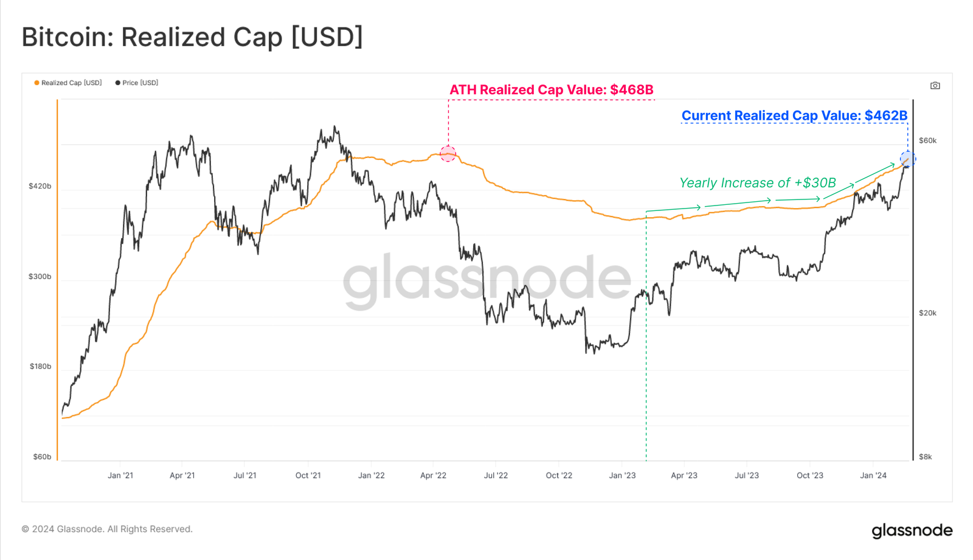
Task: Click the pink ATH marker circle
Action: (448, 154)
